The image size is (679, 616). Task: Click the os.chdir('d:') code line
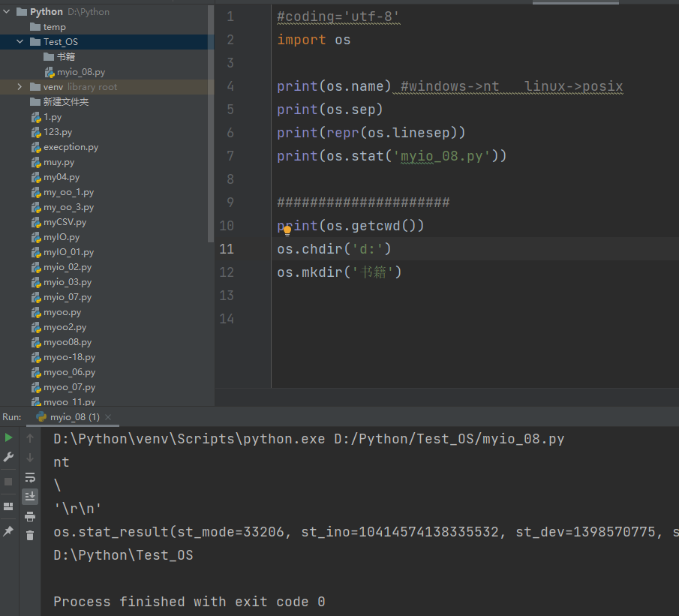click(334, 249)
